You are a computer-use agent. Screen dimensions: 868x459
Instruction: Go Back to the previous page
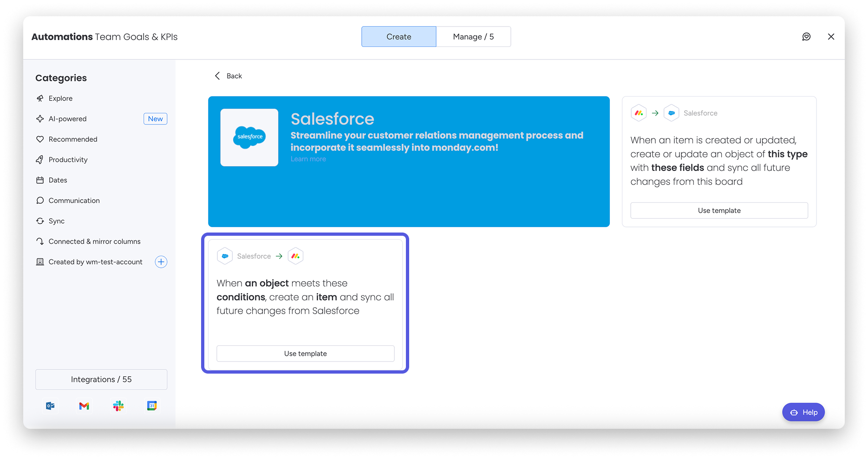[234, 76]
